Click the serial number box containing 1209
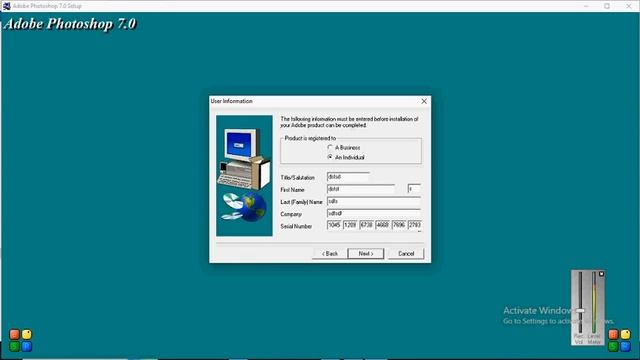Image resolution: width=640 pixels, height=360 pixels. point(350,225)
